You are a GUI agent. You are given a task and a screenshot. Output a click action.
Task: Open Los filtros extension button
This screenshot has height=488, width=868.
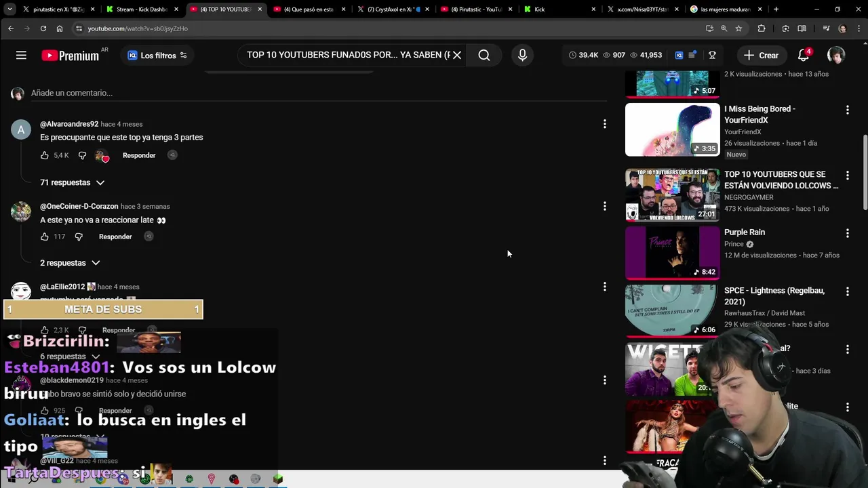[157, 56]
